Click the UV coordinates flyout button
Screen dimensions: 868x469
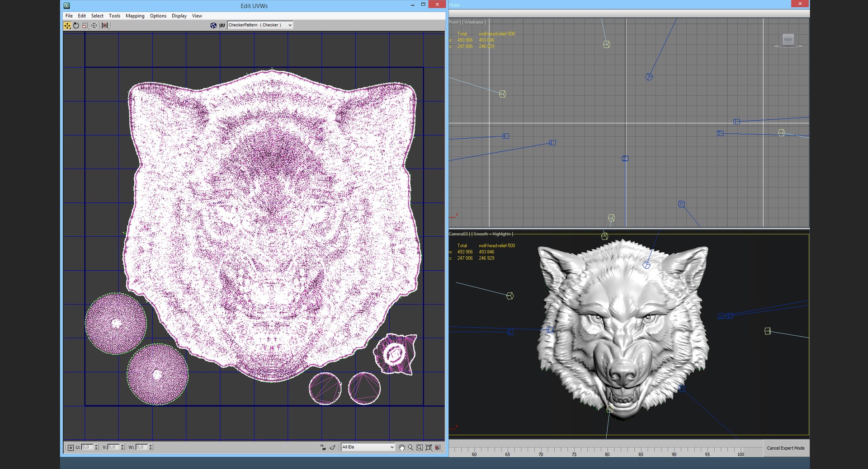222,25
